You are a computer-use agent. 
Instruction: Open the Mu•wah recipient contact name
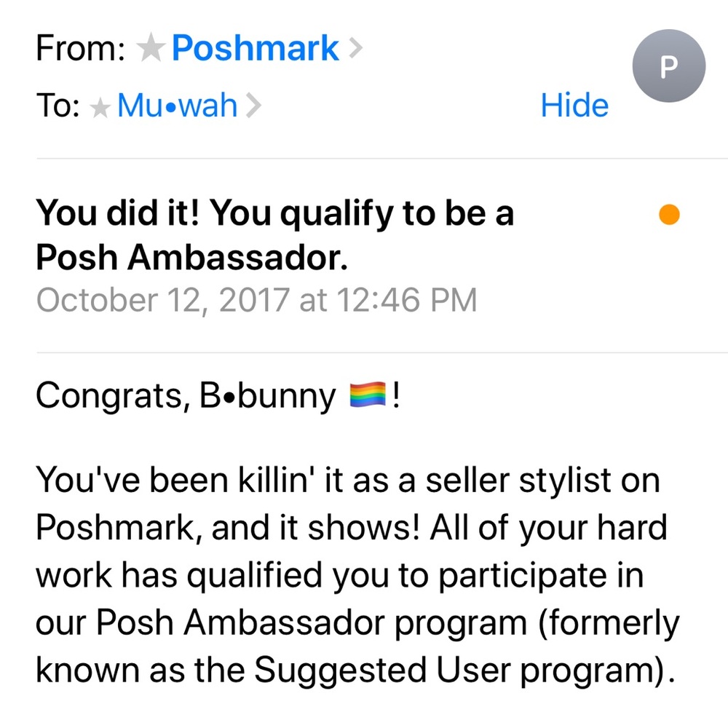point(177,106)
